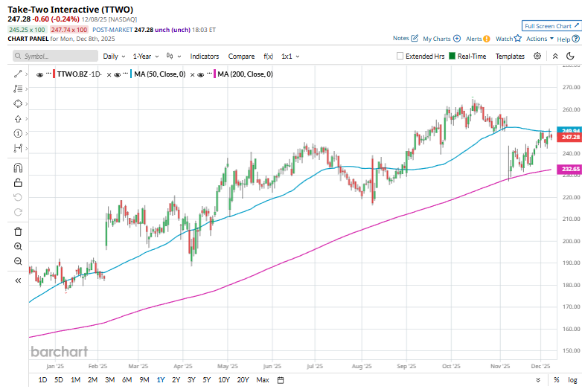Select the 6M time range
The width and height of the screenshot is (582, 392).
127,380
